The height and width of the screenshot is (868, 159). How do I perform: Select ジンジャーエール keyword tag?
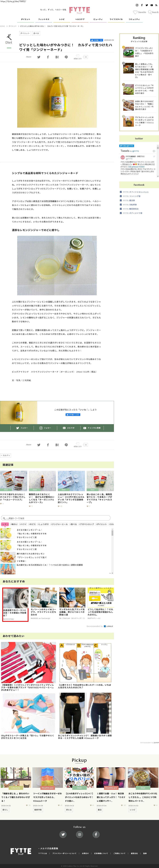point(59,524)
